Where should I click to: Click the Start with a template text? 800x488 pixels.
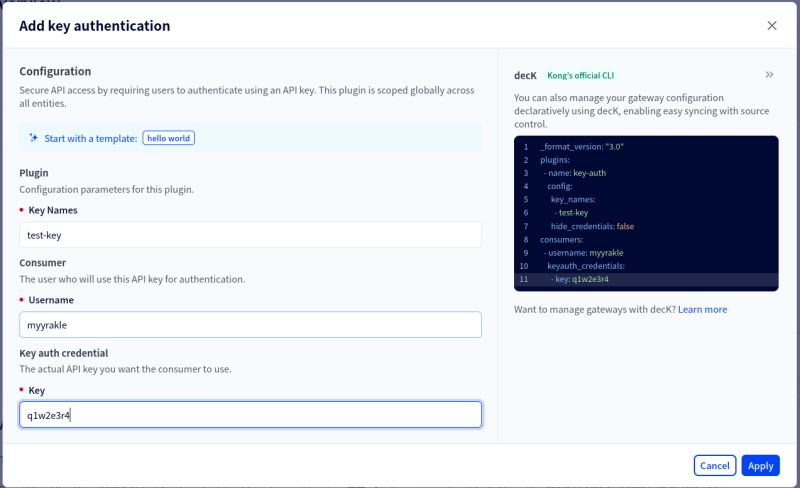[x=91, y=138]
